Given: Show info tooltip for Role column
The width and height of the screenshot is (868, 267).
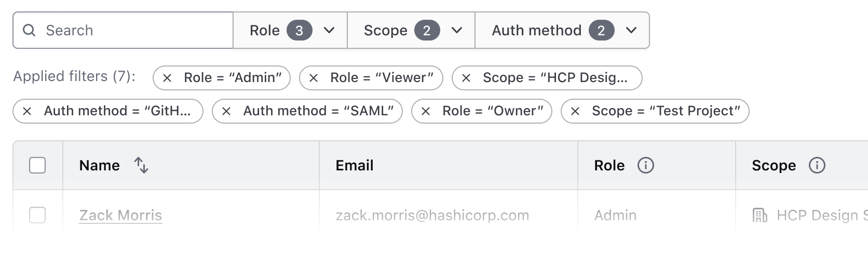Looking at the screenshot, I should [x=645, y=165].
